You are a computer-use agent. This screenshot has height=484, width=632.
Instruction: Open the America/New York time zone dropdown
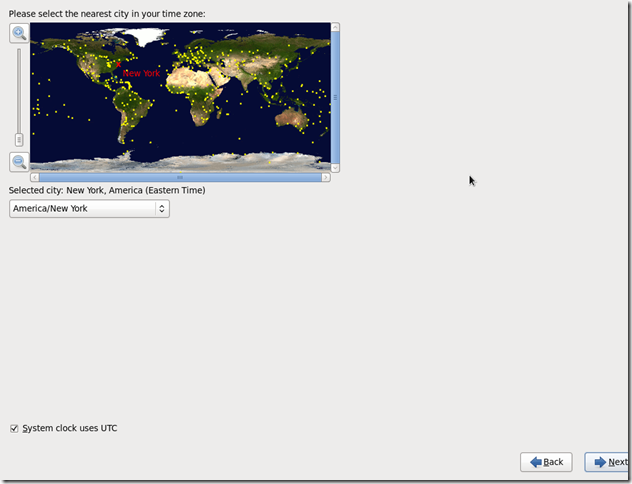pos(89,209)
